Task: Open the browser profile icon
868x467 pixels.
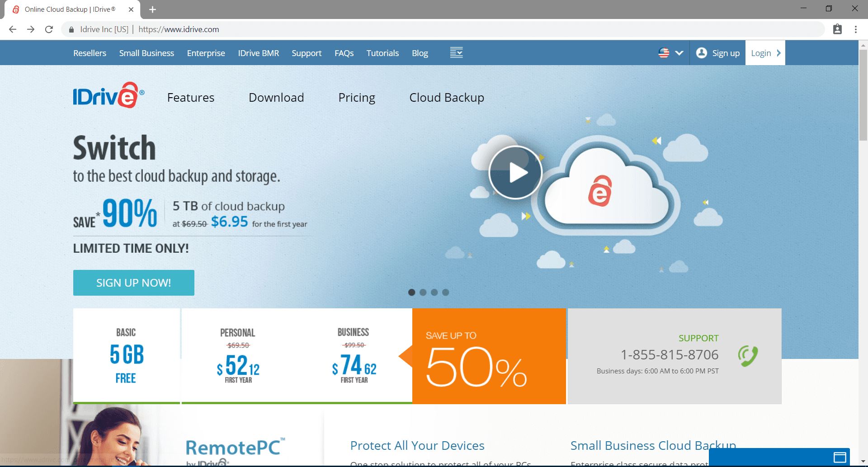Action: pos(837,29)
